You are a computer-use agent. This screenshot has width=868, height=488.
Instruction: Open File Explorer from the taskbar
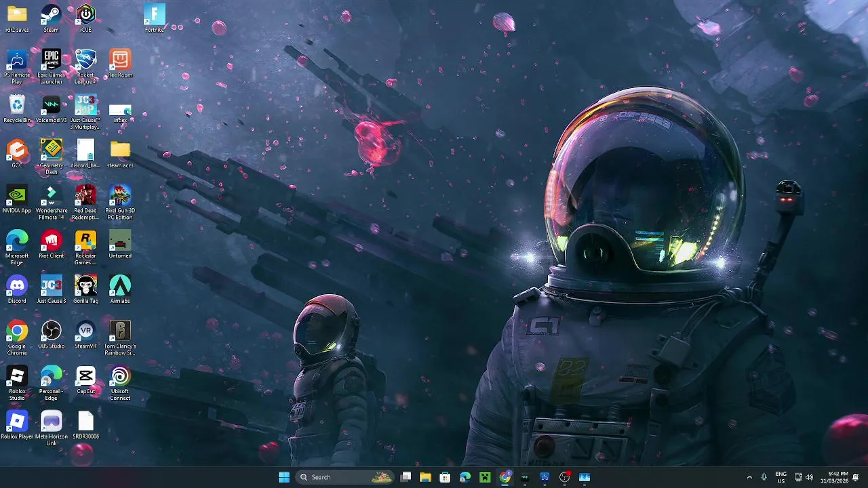click(425, 477)
